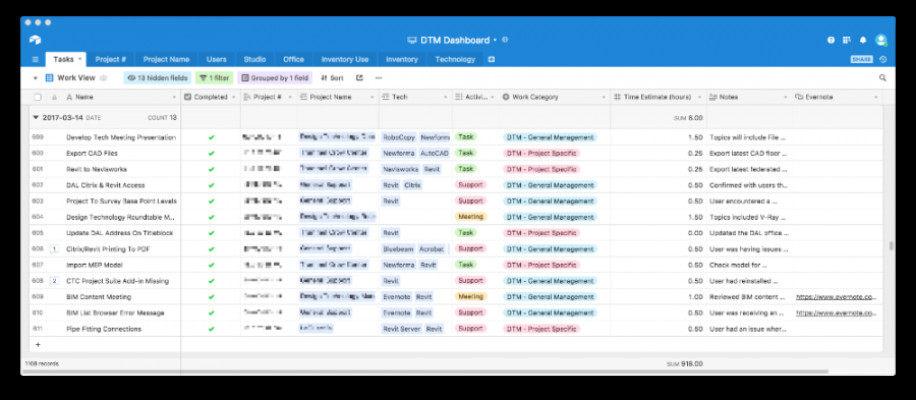Viewport: 916px width, 400px height.
Task: Open the more options ellipsis in toolbar
Action: (x=379, y=78)
